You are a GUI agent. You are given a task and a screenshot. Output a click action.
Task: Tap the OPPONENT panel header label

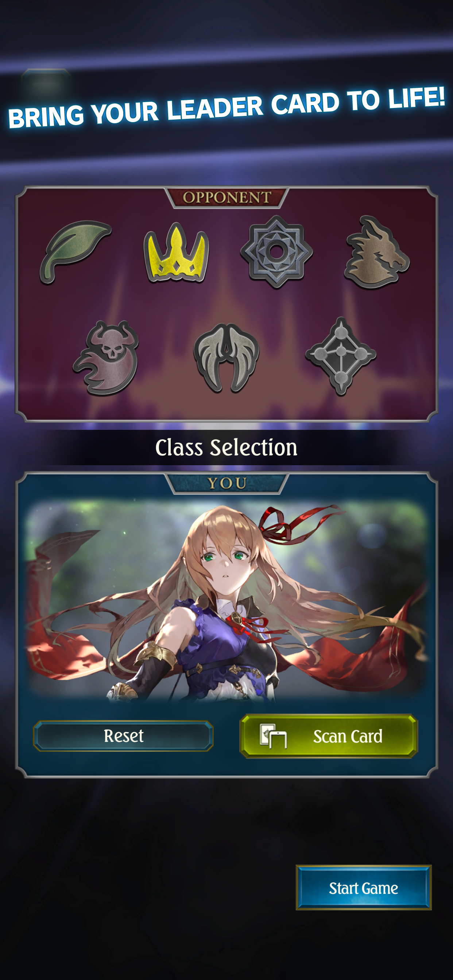(227, 198)
